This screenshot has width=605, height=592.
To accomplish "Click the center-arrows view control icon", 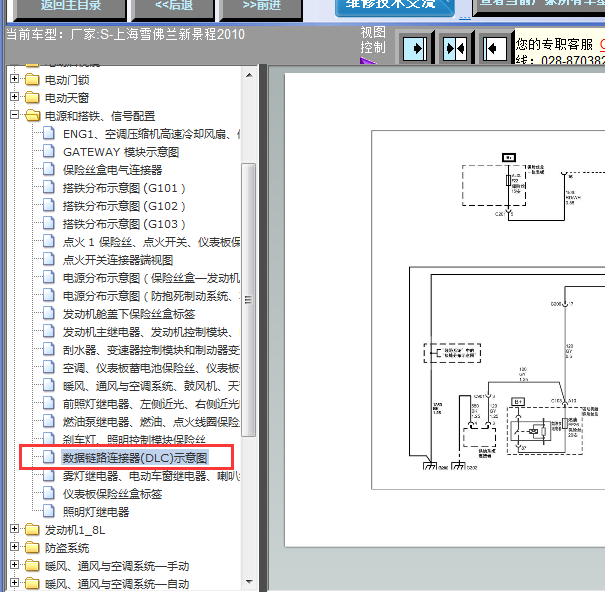I will coord(455,49).
